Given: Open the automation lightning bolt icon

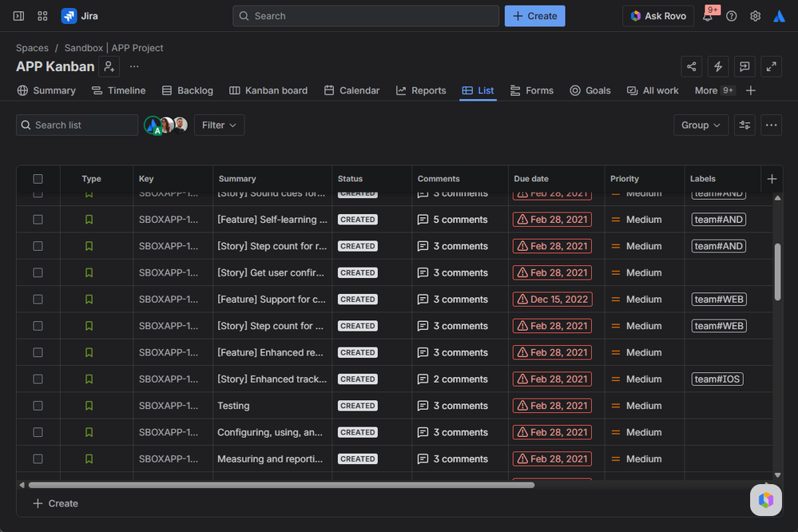Looking at the screenshot, I should (717, 66).
